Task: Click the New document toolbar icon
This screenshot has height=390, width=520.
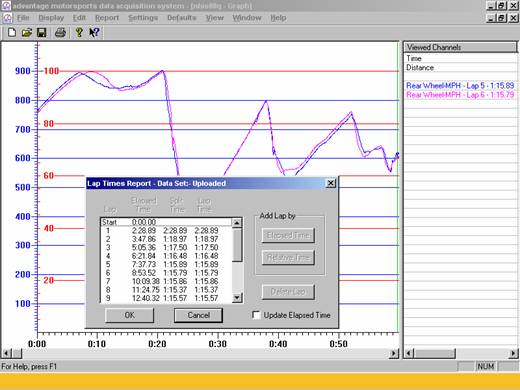Action: pyautogui.click(x=12, y=32)
